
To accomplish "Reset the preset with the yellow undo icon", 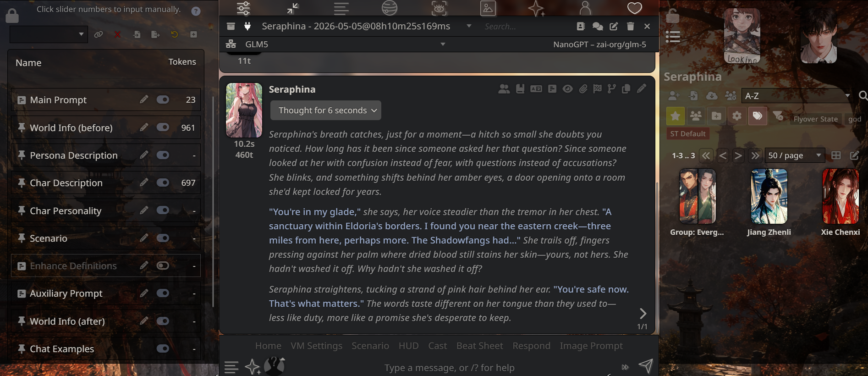I will point(175,34).
